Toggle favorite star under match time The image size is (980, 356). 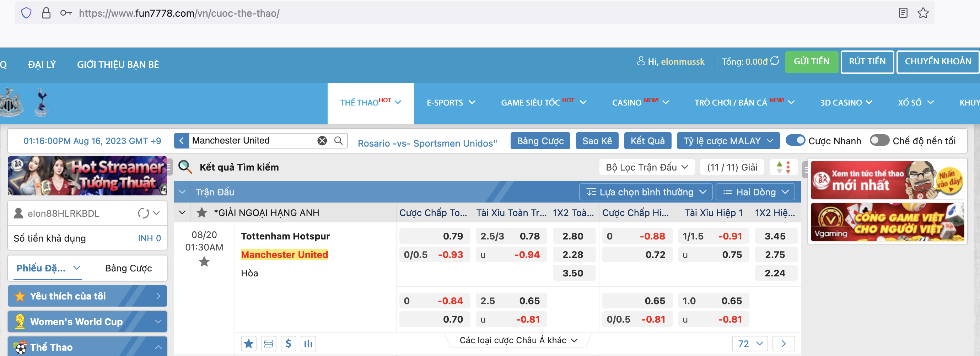pyautogui.click(x=204, y=262)
